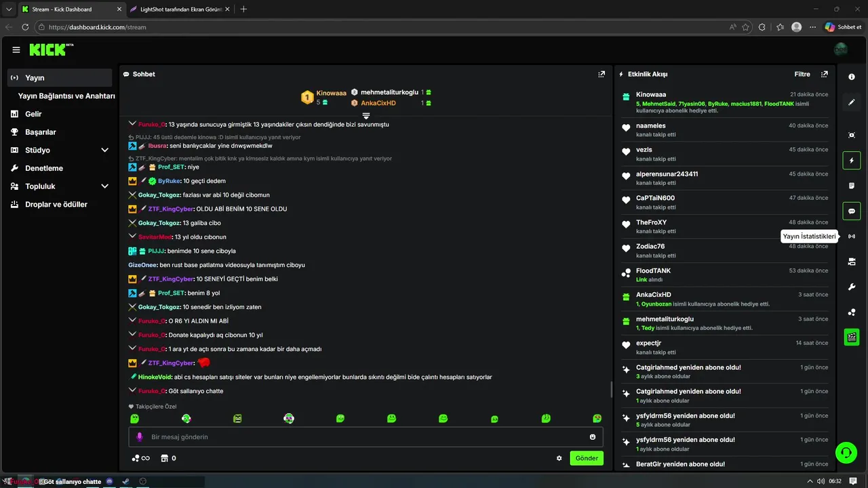Click the Sohbet et Copilot button
This screenshot has width=868, height=488.
coord(844,27)
